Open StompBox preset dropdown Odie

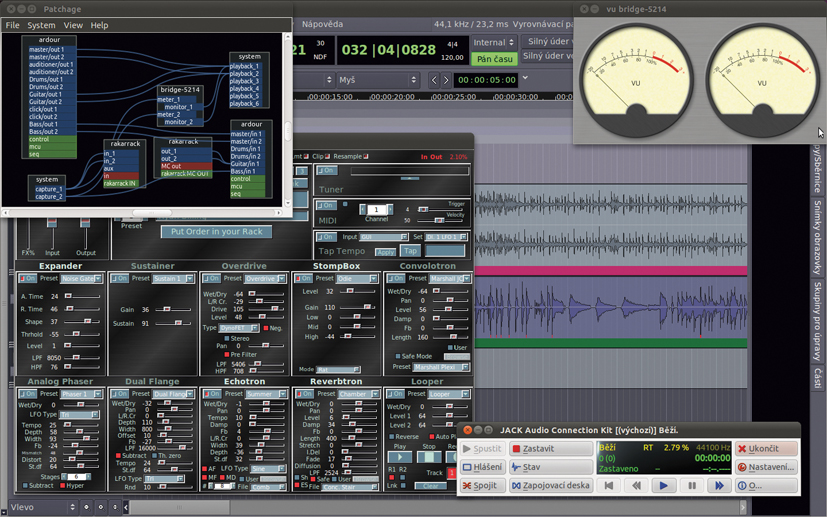coord(358,278)
